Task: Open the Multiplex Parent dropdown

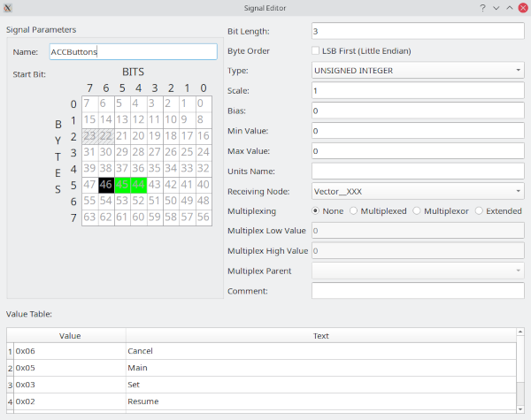Action: pyautogui.click(x=418, y=271)
